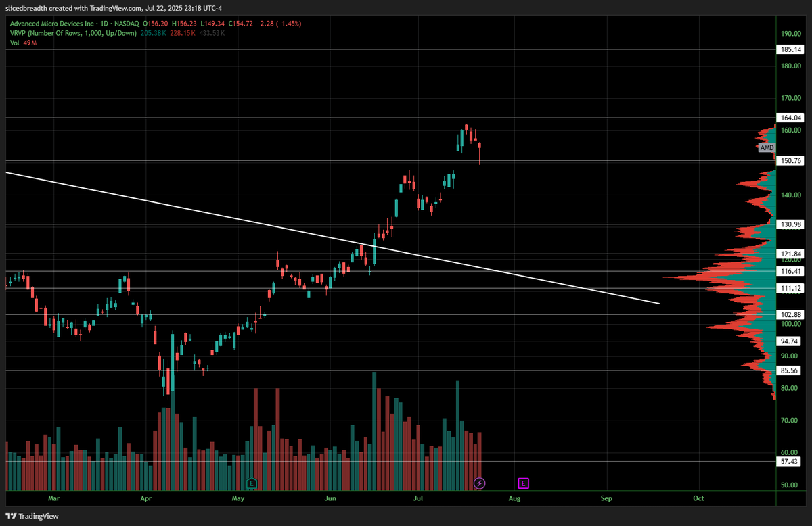This screenshot has width=812, height=526.
Task: Click the May label on time axis
Action: click(x=238, y=498)
